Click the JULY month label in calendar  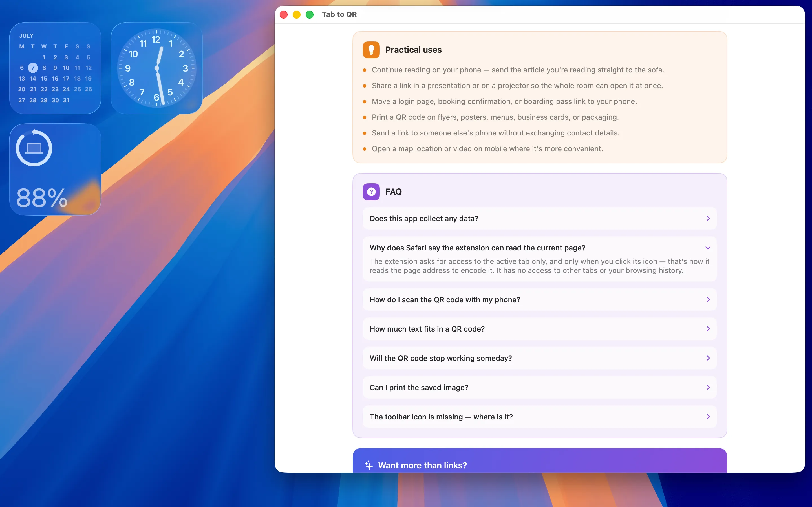point(26,35)
